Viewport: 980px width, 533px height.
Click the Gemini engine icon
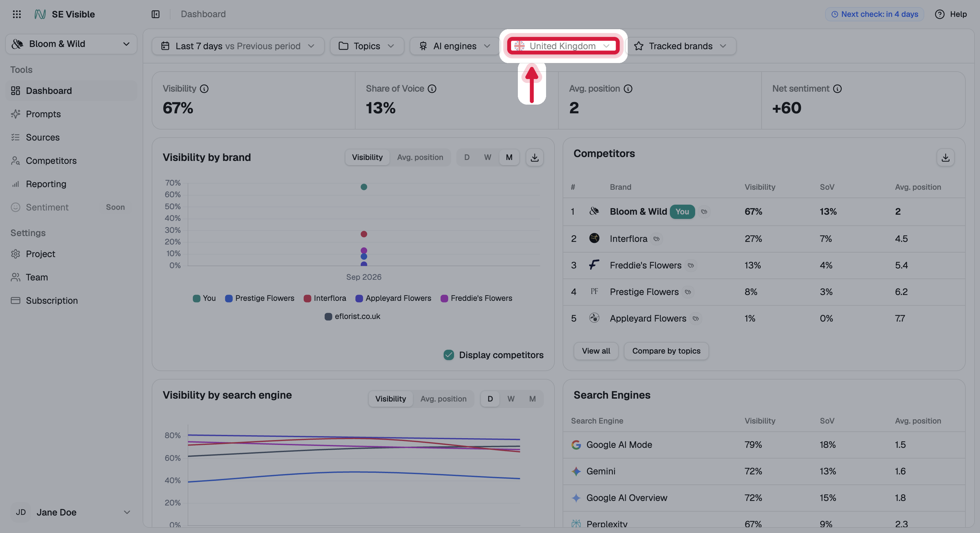[x=576, y=471]
